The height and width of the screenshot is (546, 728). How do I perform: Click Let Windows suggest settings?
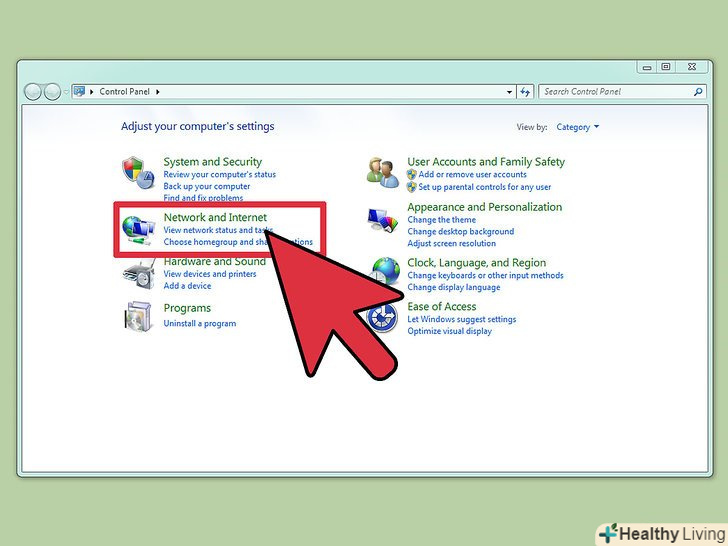pyautogui.click(x=462, y=319)
